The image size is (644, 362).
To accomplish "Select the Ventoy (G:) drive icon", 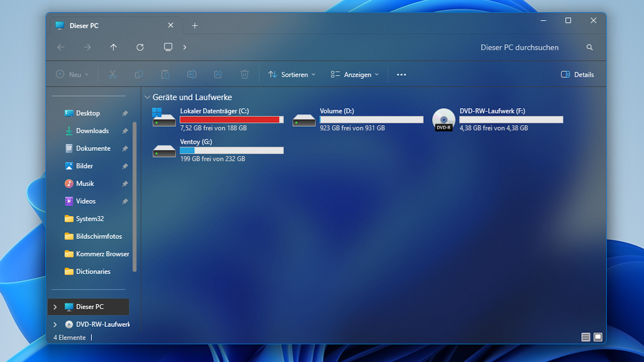I will [x=164, y=151].
